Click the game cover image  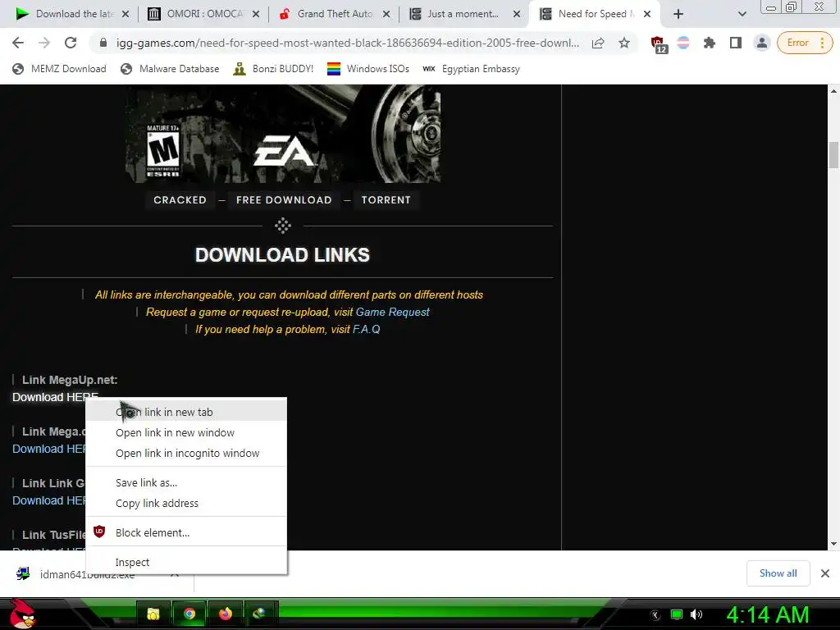(x=283, y=134)
